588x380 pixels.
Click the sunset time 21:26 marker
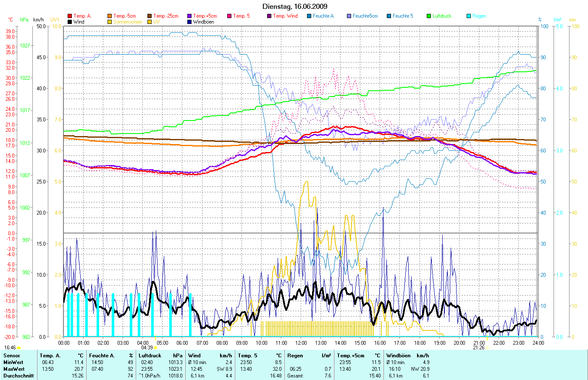pos(479,348)
